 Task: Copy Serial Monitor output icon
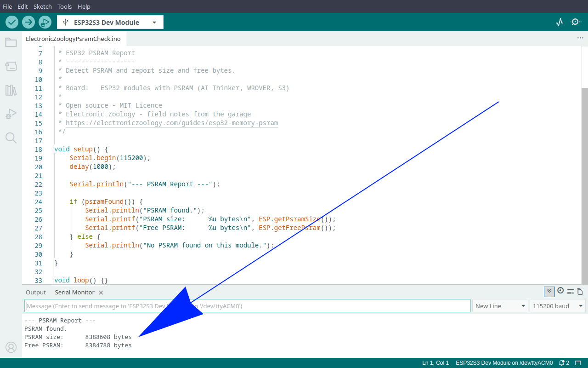(580, 292)
